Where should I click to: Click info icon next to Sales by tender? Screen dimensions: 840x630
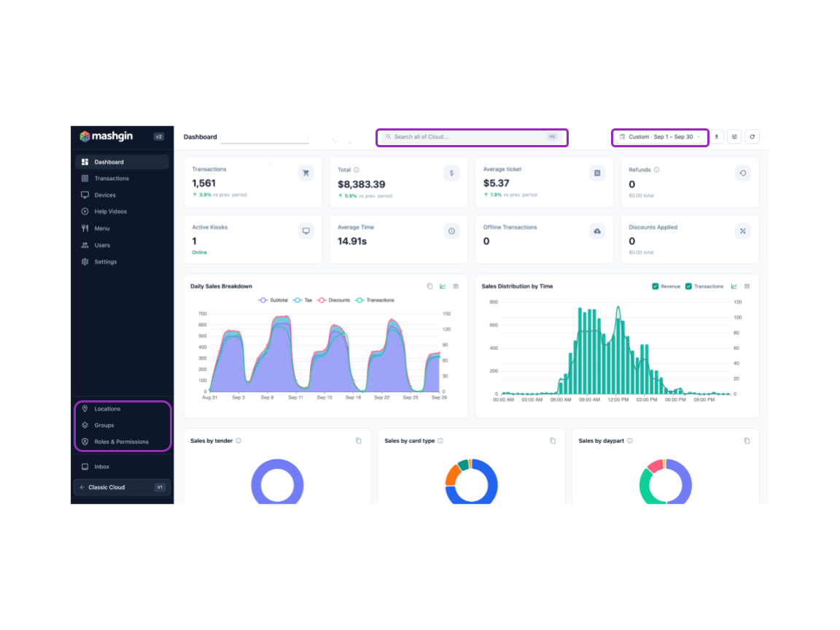239,441
